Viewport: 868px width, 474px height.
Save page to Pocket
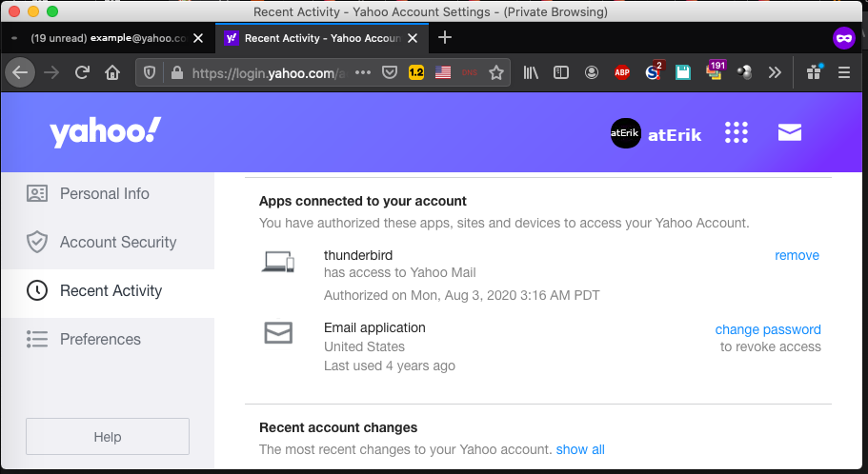coord(390,72)
